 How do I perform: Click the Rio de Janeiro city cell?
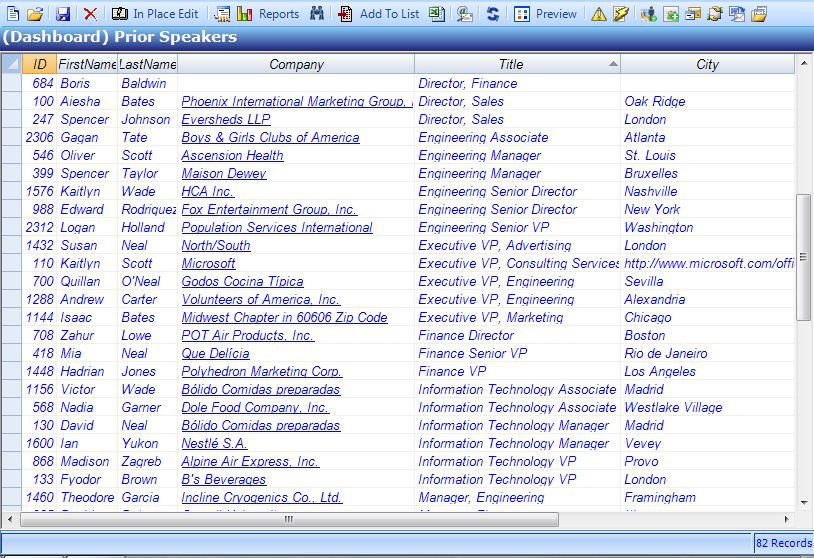click(707, 353)
